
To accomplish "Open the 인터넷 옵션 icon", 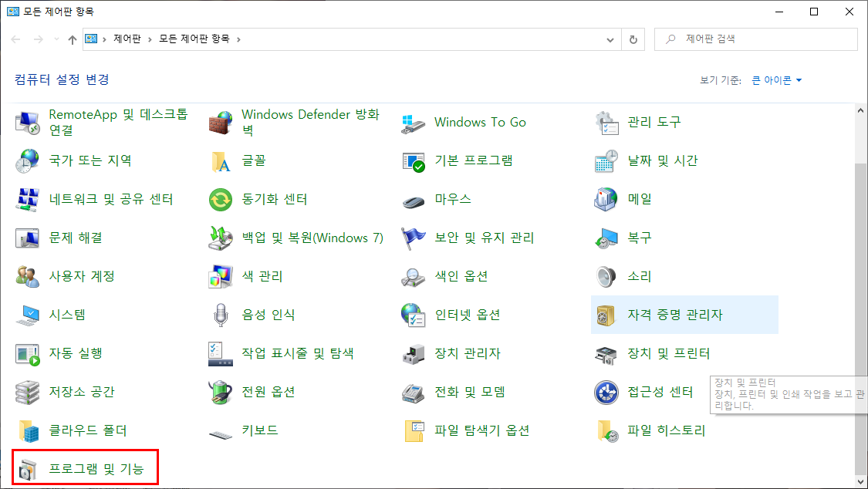I will click(x=413, y=315).
